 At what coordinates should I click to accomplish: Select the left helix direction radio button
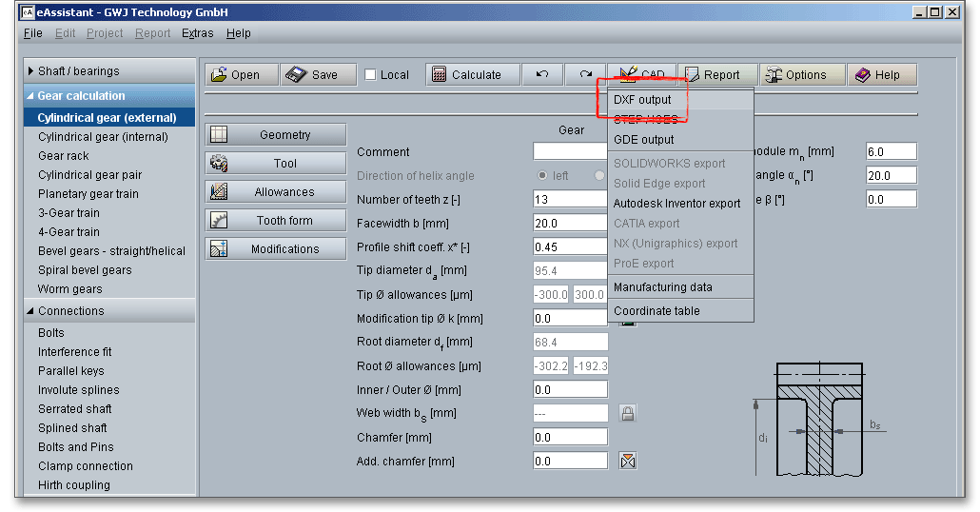(542, 175)
